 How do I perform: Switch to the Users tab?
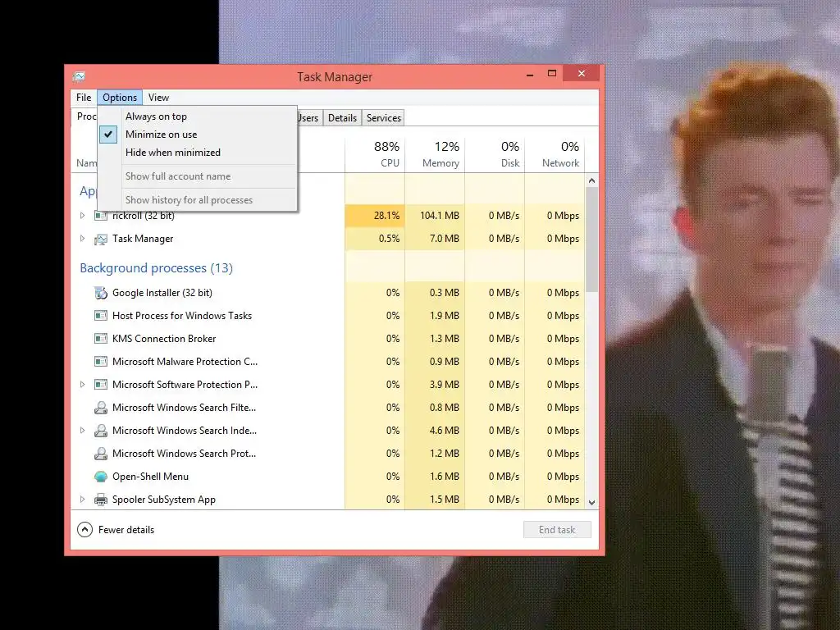point(308,118)
